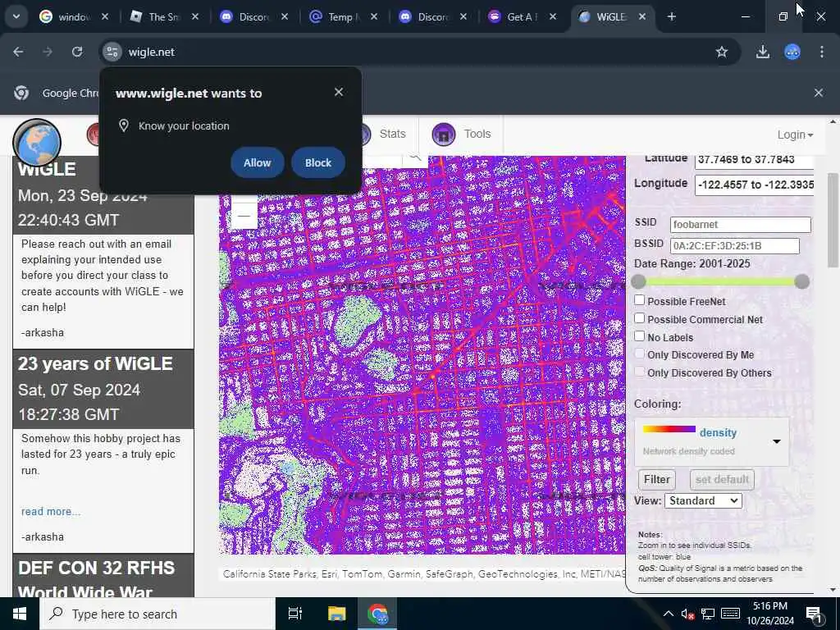Click the Chrome taskbar icon
The height and width of the screenshot is (630, 840).
point(377,614)
